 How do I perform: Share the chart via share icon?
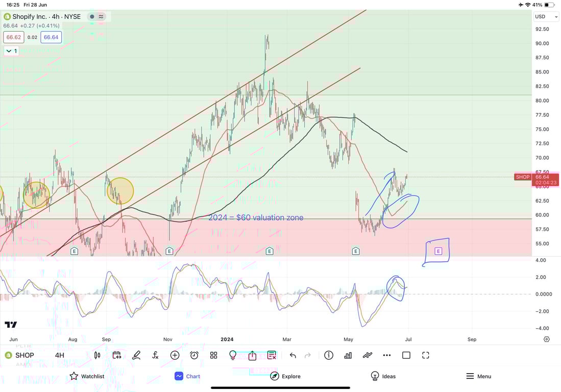pyautogui.click(x=252, y=355)
